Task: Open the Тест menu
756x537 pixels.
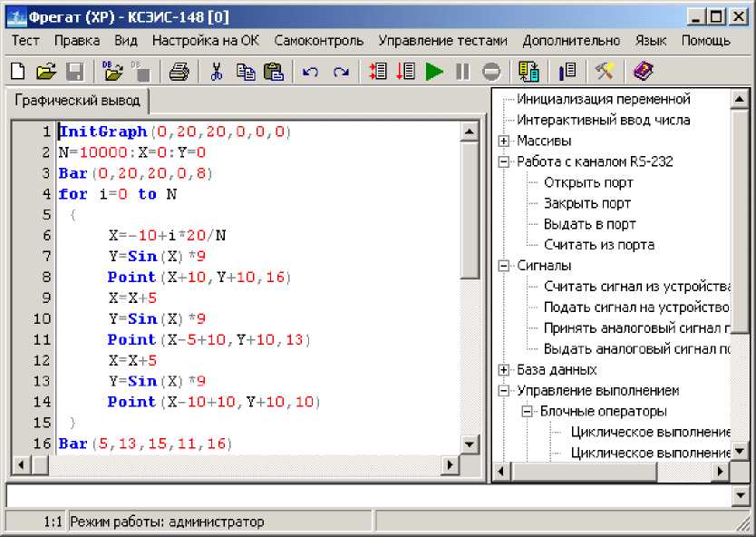Action: pos(25,41)
